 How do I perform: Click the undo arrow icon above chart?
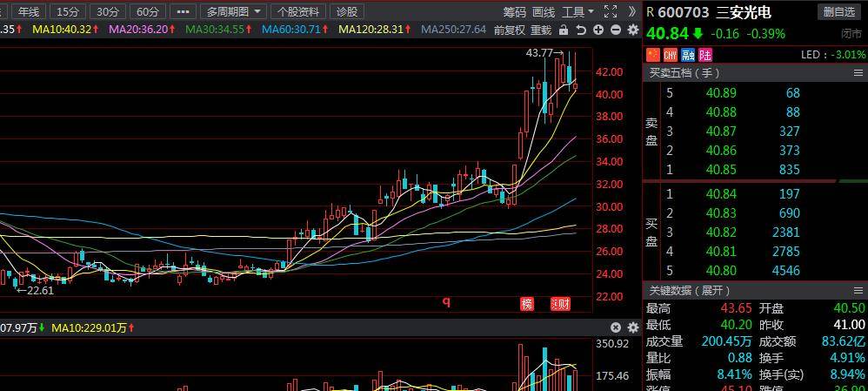(x=581, y=30)
